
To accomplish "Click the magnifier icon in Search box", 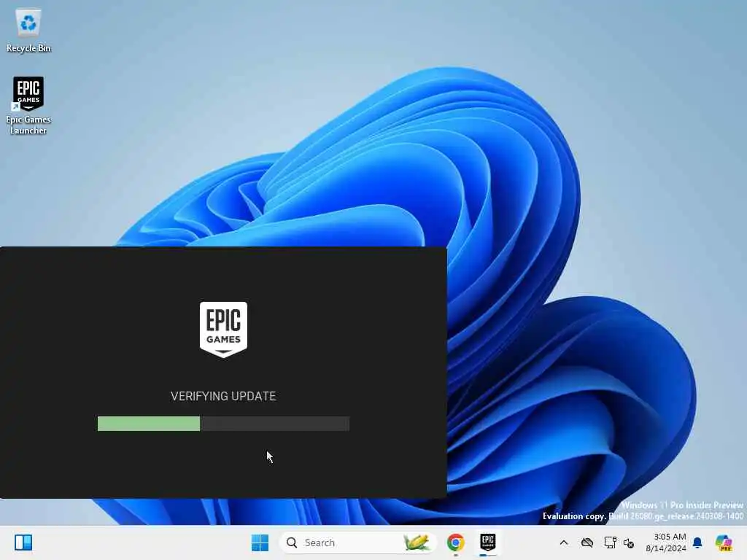I will pyautogui.click(x=292, y=542).
